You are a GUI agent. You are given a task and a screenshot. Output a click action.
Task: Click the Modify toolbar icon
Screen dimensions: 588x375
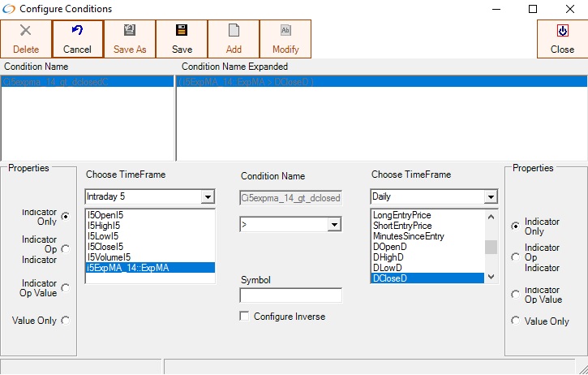point(285,31)
